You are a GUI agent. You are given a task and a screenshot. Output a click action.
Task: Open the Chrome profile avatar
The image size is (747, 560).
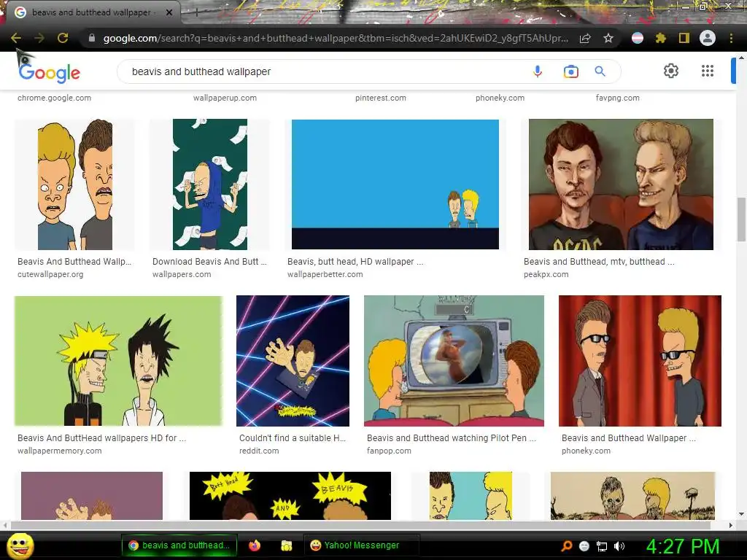pos(708,38)
